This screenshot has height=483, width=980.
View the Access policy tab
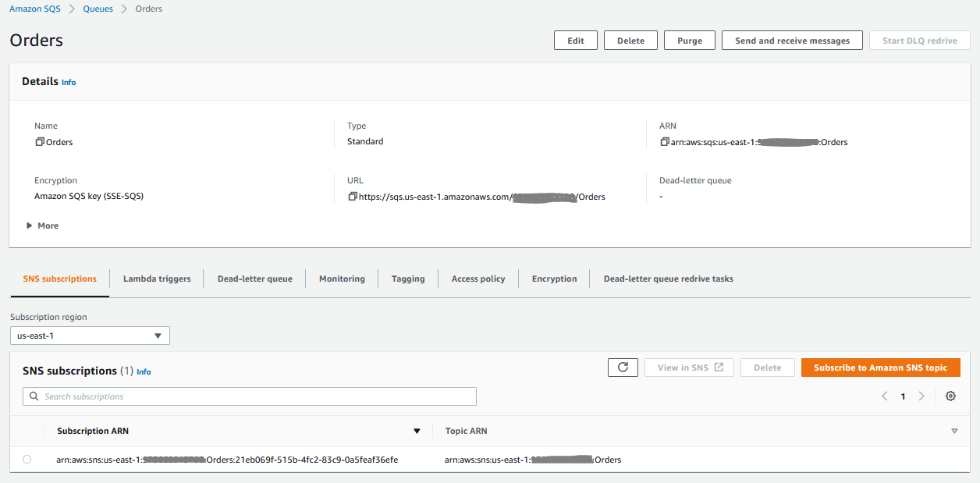478,279
